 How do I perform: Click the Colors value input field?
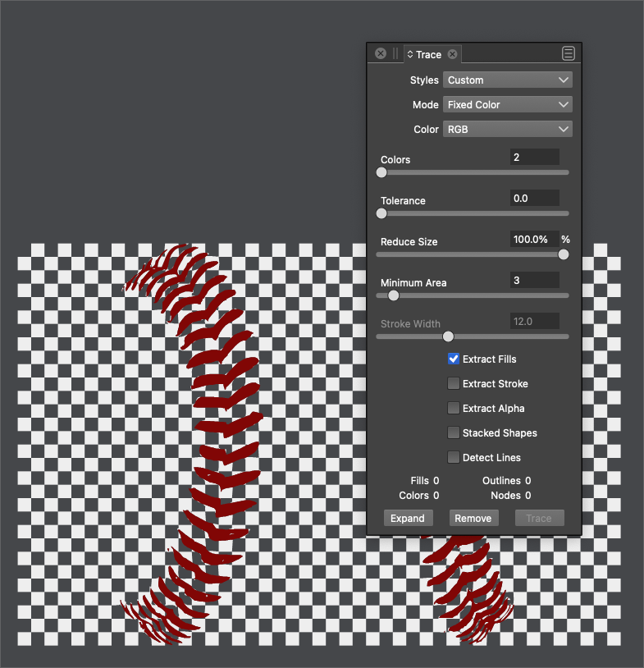[x=534, y=158]
